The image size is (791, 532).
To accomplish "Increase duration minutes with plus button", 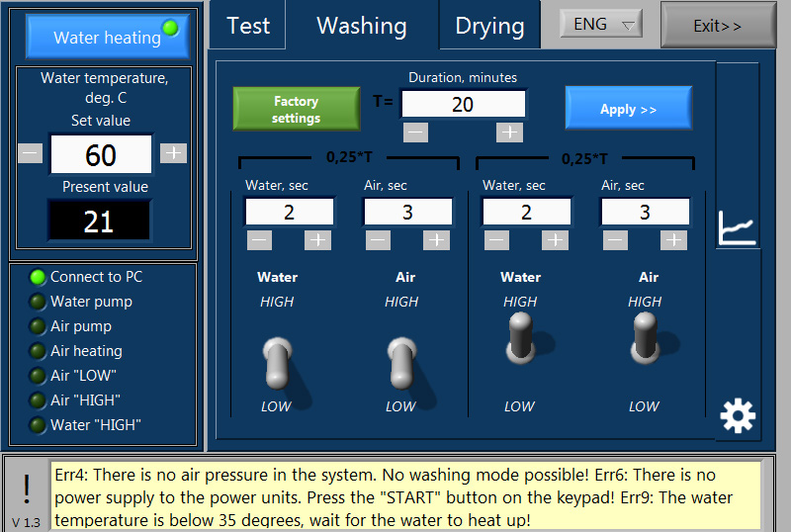I will pos(508,132).
